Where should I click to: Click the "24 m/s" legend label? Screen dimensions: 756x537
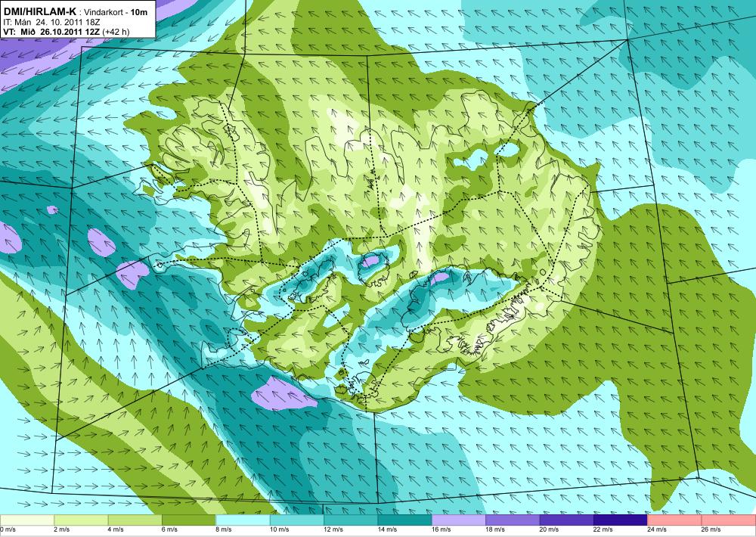pyautogui.click(x=657, y=529)
